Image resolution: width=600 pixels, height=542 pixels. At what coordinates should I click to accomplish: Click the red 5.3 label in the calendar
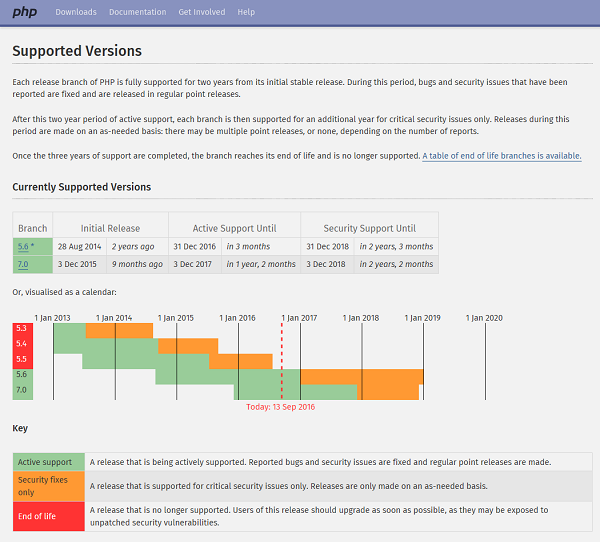click(22, 329)
